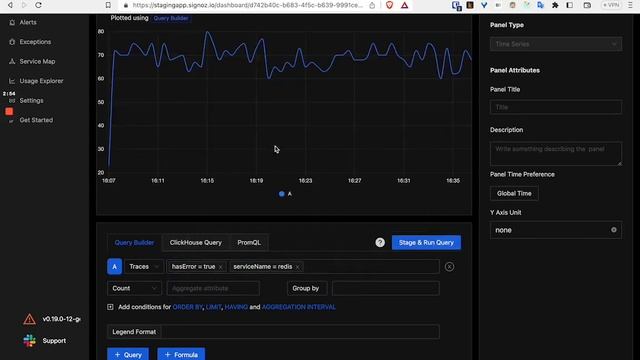640x360 pixels.
Task: Open Brave Shields icon
Action: [x=389, y=5]
